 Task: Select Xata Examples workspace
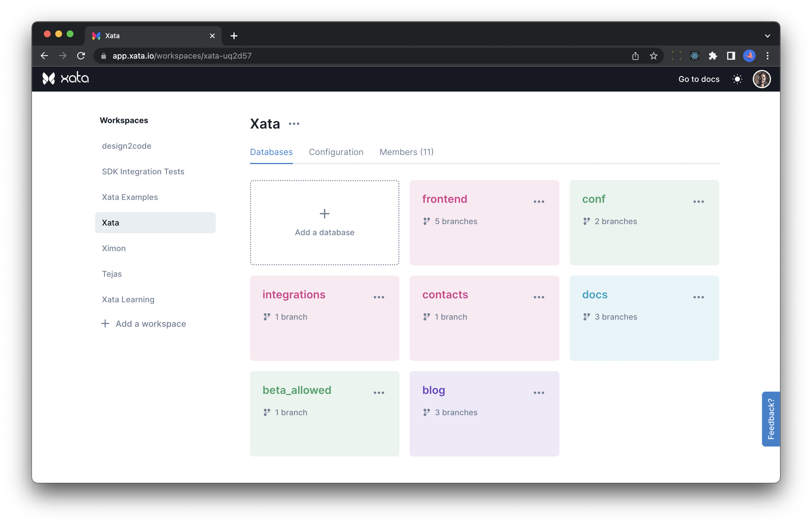130,197
